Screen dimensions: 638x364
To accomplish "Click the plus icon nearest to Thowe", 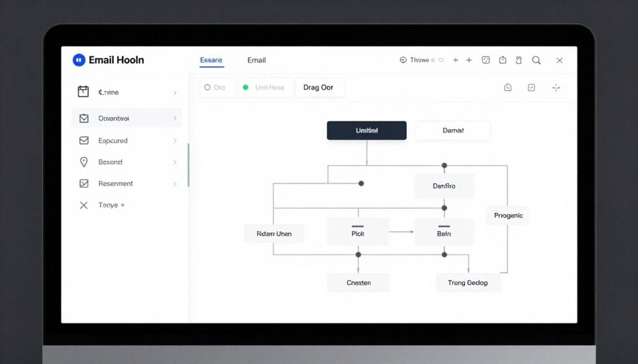I will click(x=455, y=60).
